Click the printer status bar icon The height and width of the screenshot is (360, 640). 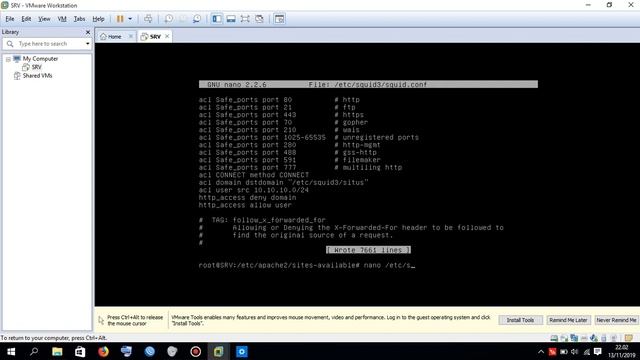point(603,338)
